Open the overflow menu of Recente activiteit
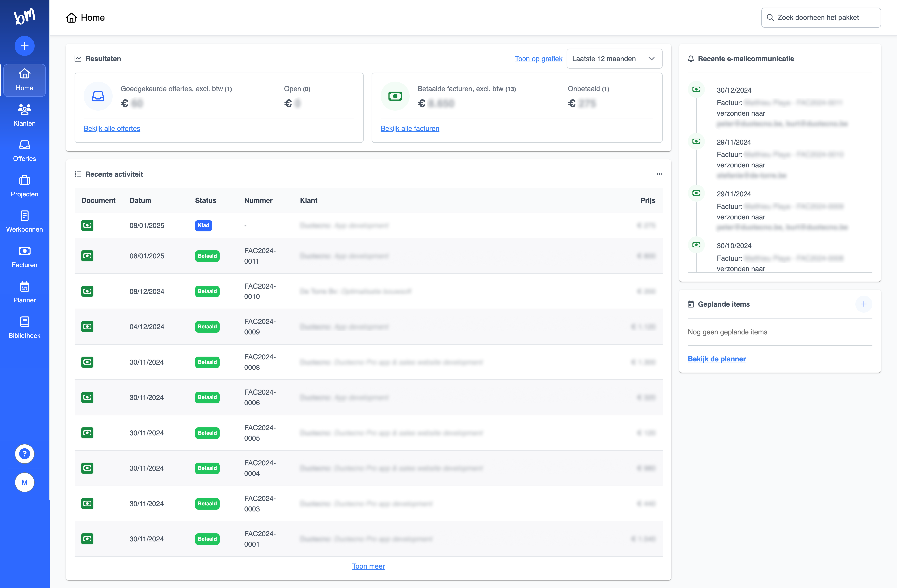The width and height of the screenshot is (897, 588). tap(659, 174)
